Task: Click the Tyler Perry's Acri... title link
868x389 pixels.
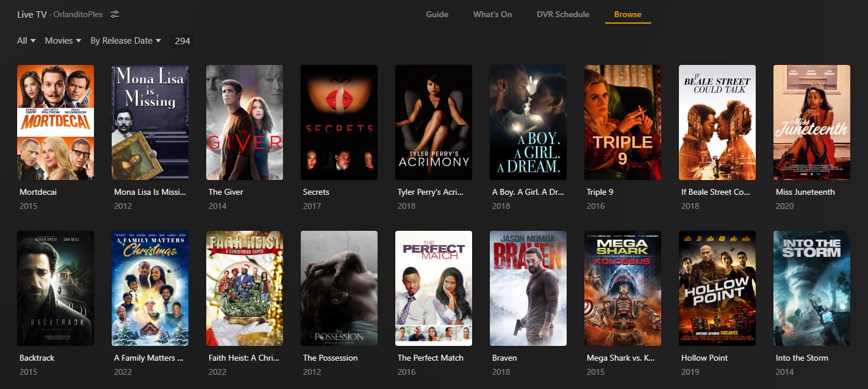Action: click(431, 192)
